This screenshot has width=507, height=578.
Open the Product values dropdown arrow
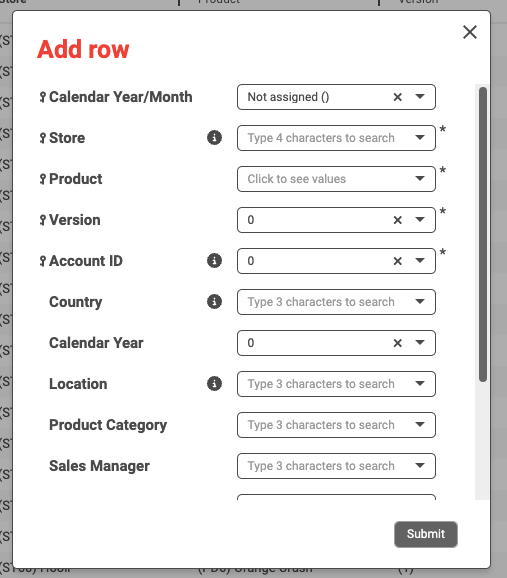(420, 178)
